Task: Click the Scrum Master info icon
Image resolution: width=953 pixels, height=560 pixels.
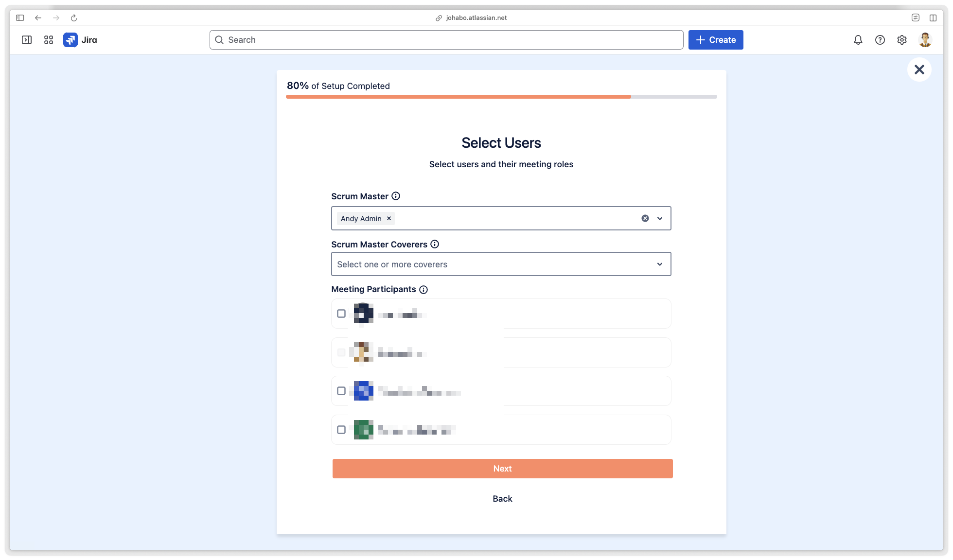Action: click(x=396, y=196)
